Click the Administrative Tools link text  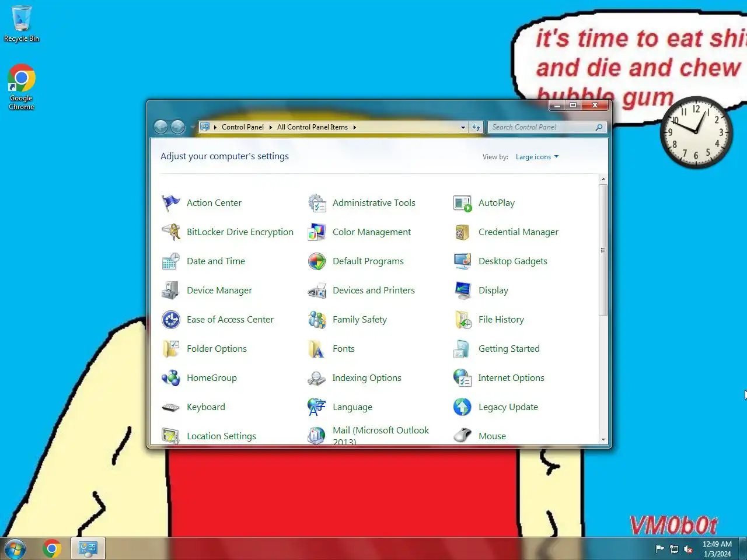click(x=374, y=203)
